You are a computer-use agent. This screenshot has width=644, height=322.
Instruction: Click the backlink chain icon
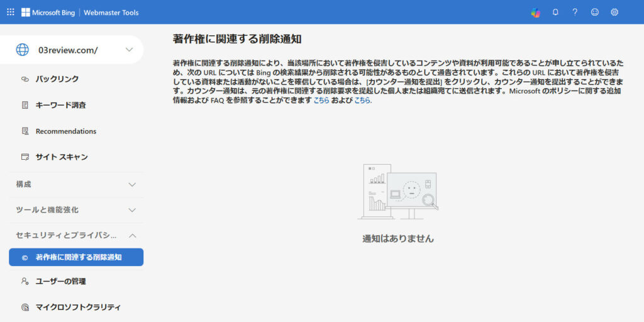click(x=25, y=79)
